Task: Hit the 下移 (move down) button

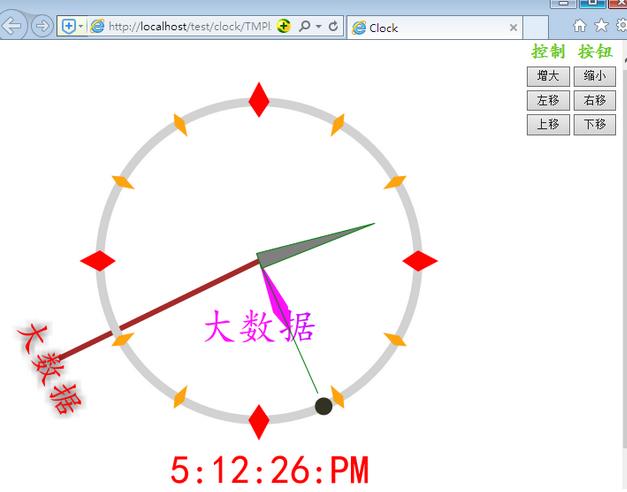Action: click(594, 124)
